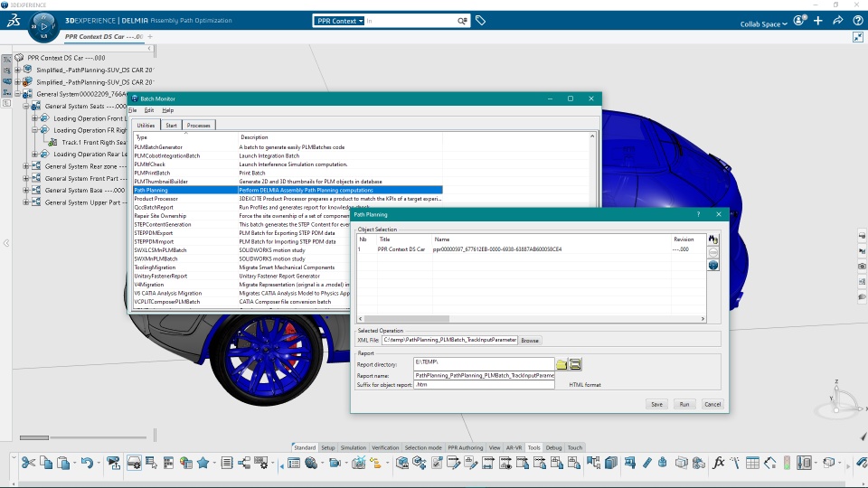Screen dimensions: 868x488
Task: Click the 3DS logo top left
Action: coord(14,21)
